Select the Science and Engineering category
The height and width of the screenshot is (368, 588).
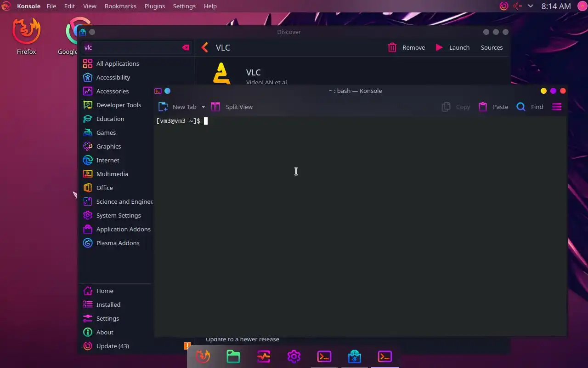click(117, 201)
